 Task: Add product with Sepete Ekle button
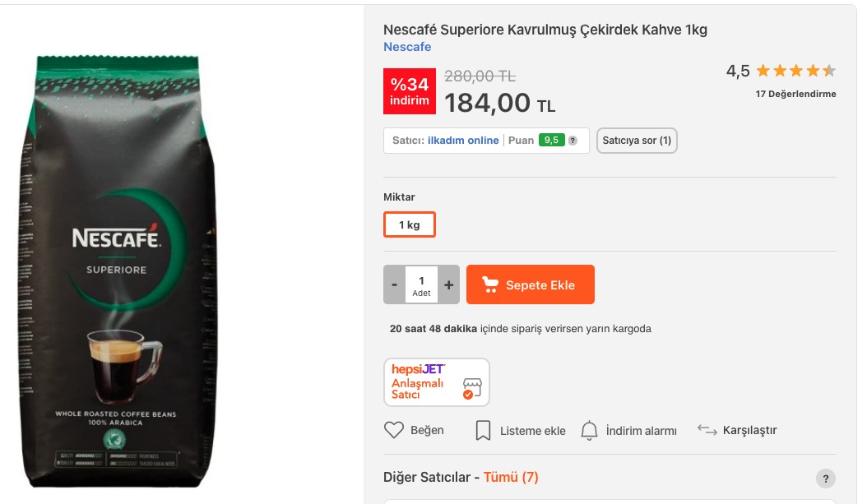pyautogui.click(x=531, y=284)
